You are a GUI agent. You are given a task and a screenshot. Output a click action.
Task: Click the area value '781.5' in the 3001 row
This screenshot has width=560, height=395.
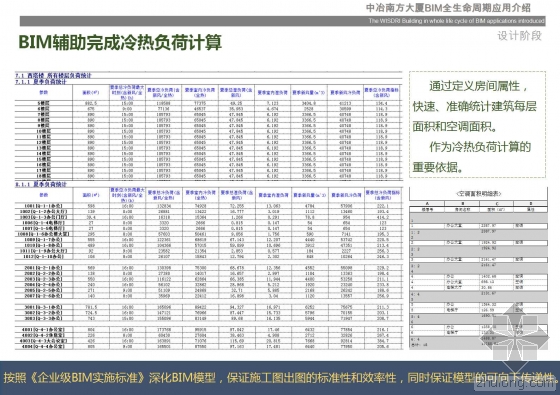(x=91, y=307)
